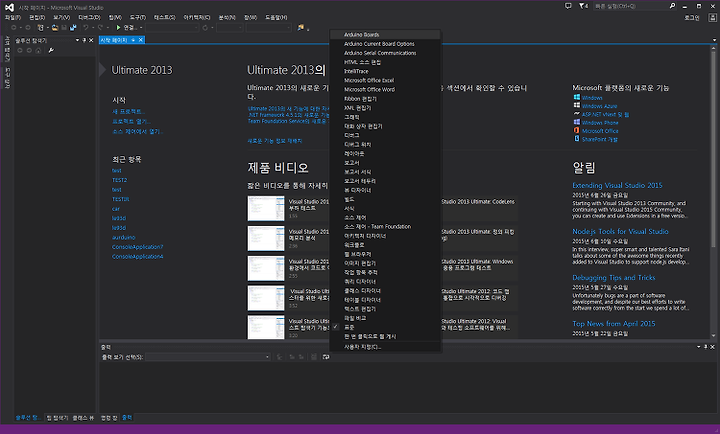
Task: Open the 디버그(D) menu
Action: [89, 17]
